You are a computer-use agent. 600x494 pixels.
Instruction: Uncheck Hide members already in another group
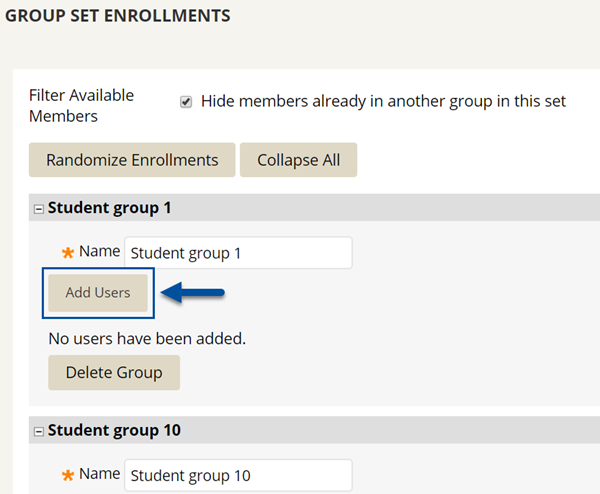[186, 102]
